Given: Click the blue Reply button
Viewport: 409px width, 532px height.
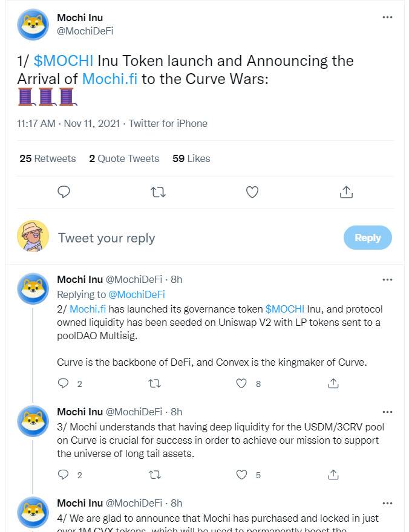Looking at the screenshot, I should 368,238.
